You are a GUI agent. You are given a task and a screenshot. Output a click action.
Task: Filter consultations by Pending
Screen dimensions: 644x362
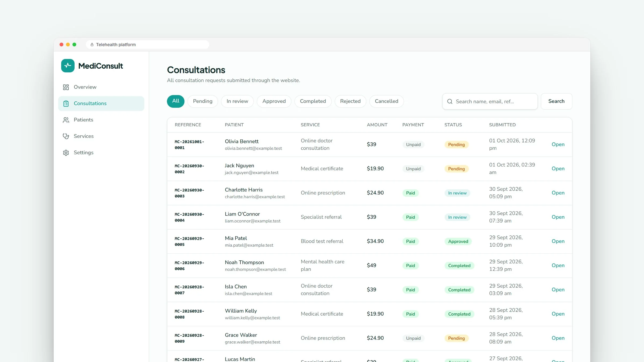203,101
